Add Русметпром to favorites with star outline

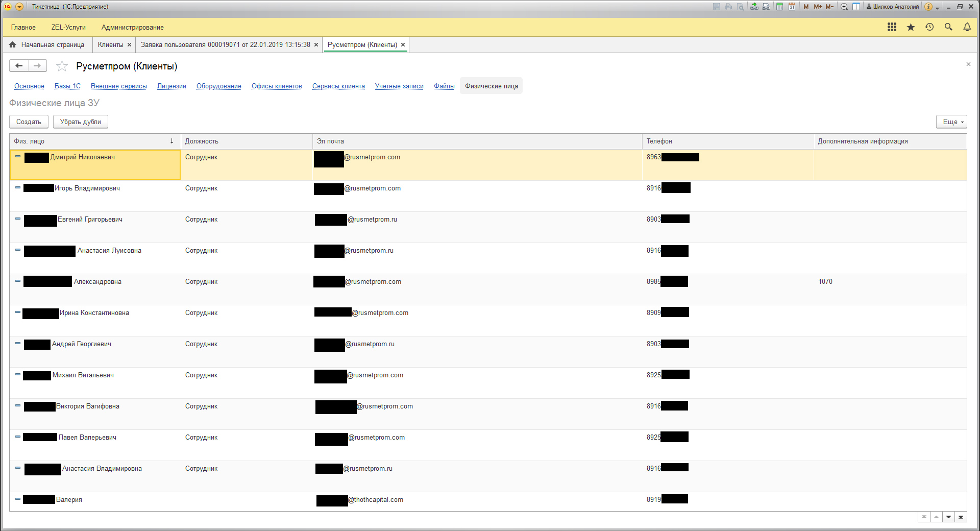point(62,66)
